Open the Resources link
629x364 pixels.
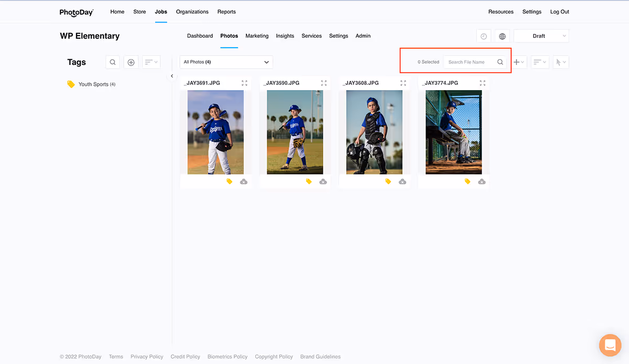click(x=501, y=12)
